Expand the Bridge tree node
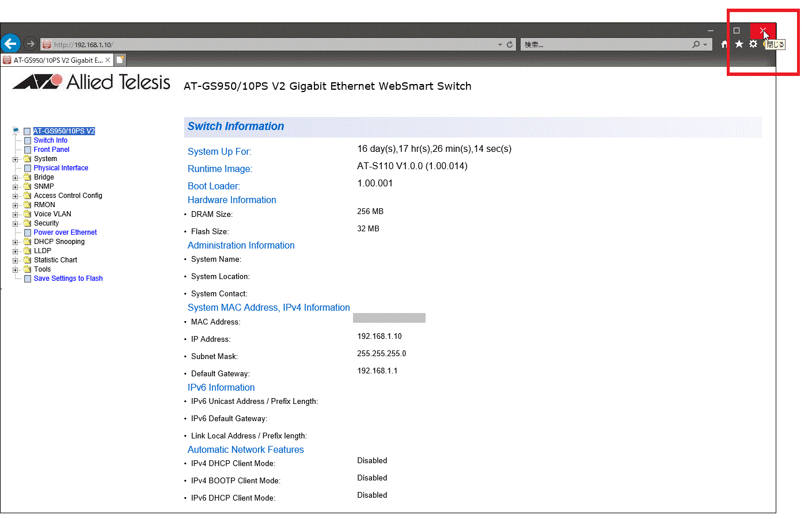 pyautogui.click(x=16, y=178)
